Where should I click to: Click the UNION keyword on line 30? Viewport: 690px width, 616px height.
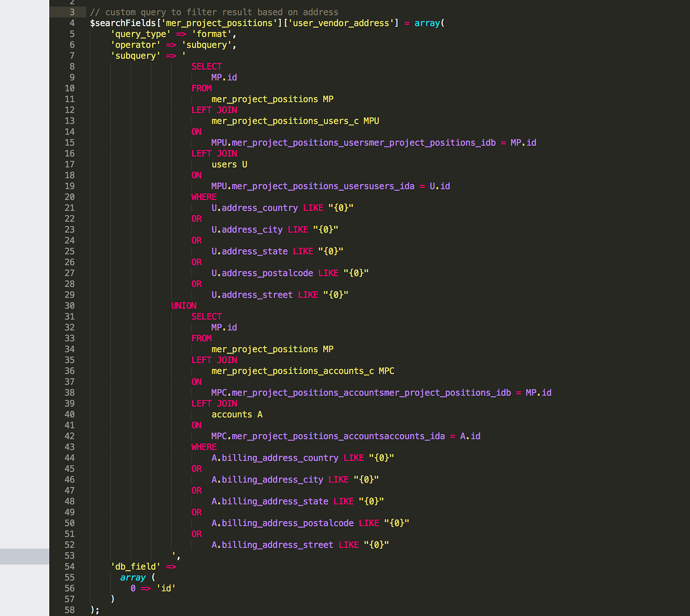tap(183, 306)
